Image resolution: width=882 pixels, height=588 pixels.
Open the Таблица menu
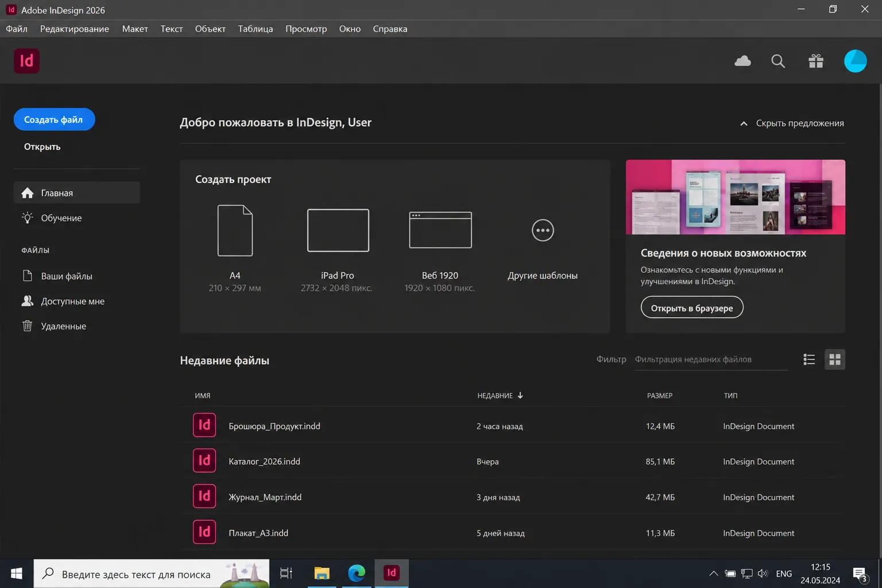pos(256,29)
